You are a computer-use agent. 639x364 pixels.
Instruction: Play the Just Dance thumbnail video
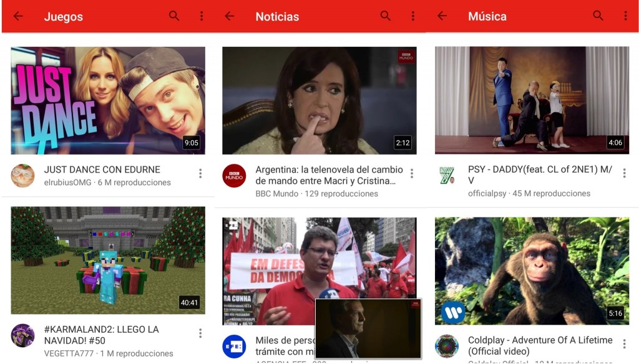[x=108, y=100]
